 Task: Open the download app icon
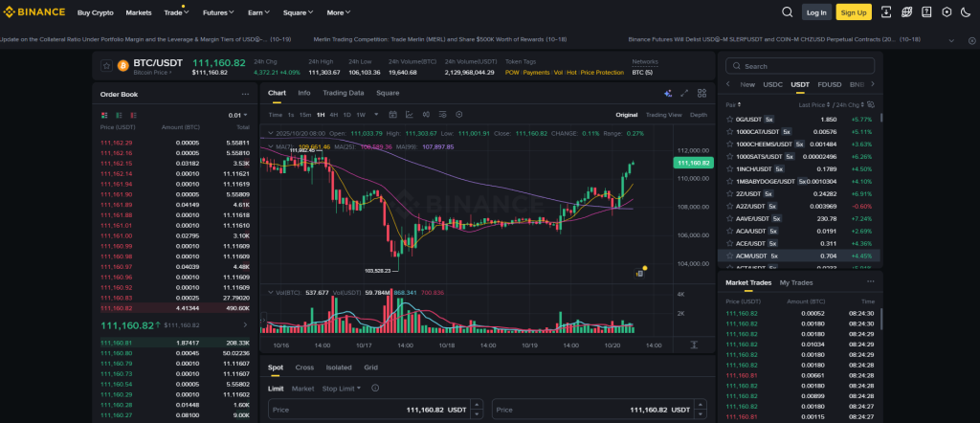click(885, 11)
